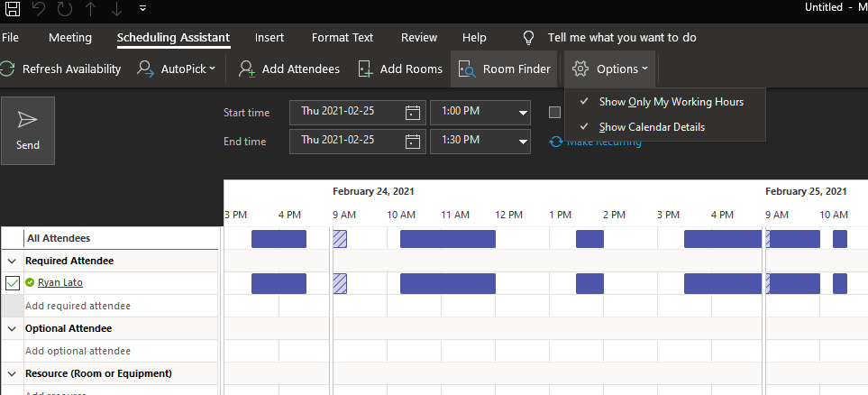Open the Start date calendar picker icon
Image resolution: width=868 pixels, height=395 pixels.
point(413,113)
